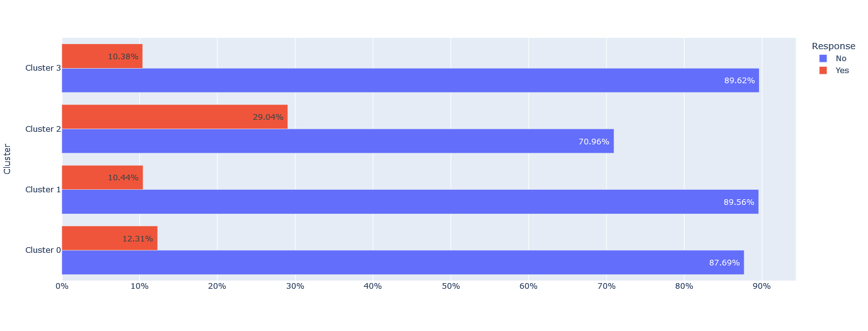Click the 90% x-axis tick label
Viewport: 868px width, 331px height.
pos(761,286)
